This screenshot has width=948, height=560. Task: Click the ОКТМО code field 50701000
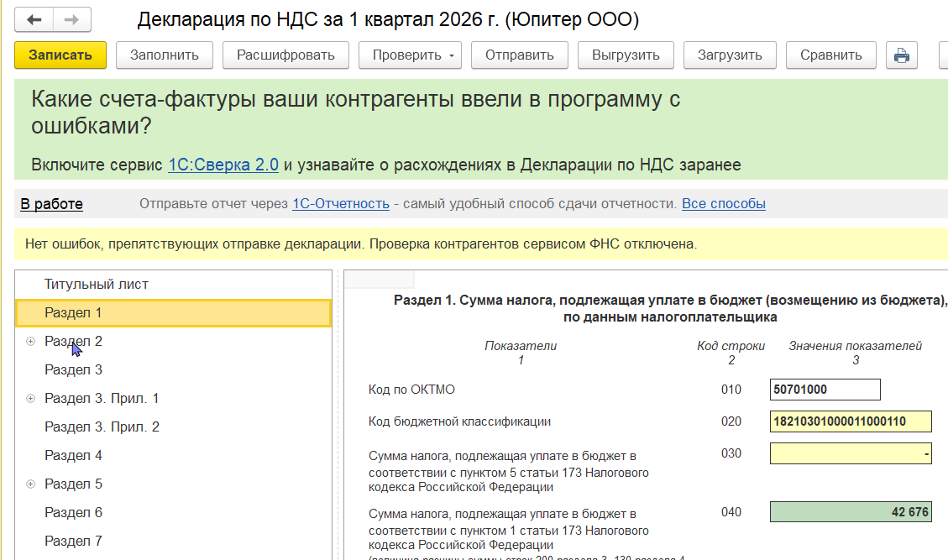[x=825, y=390]
